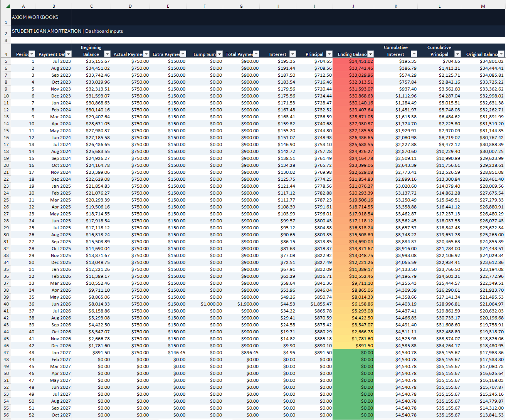Viewport: 506px width, 420px height.
Task: Open the Original Balance filter dropdown
Action: tap(501, 54)
